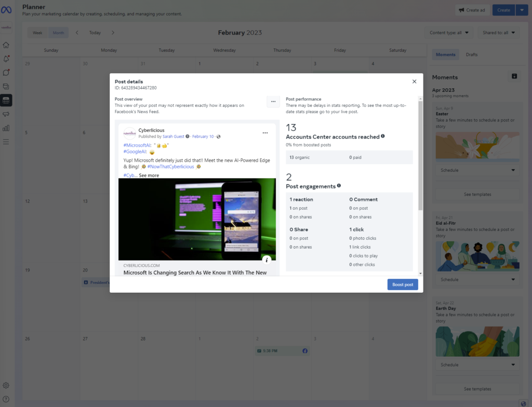Expand the Eid al-Fitr Schedule dropdown
Image resolution: width=532 pixels, height=407 pixels.
477,279
